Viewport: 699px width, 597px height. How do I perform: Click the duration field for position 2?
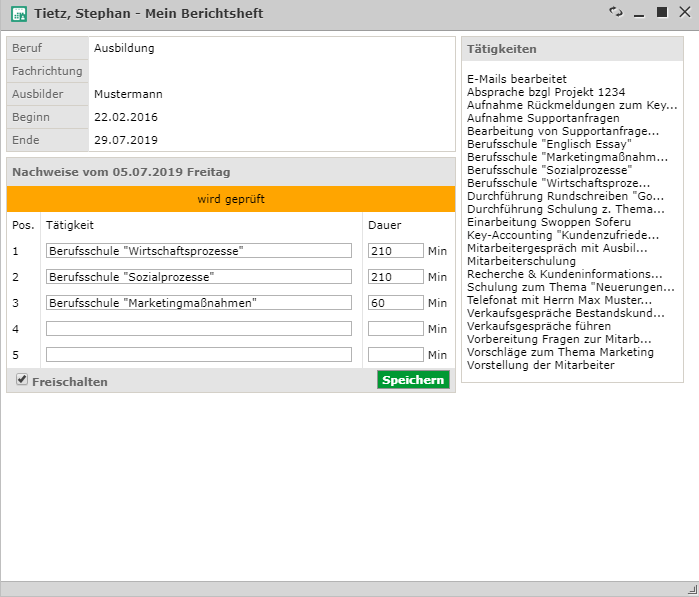pos(396,276)
